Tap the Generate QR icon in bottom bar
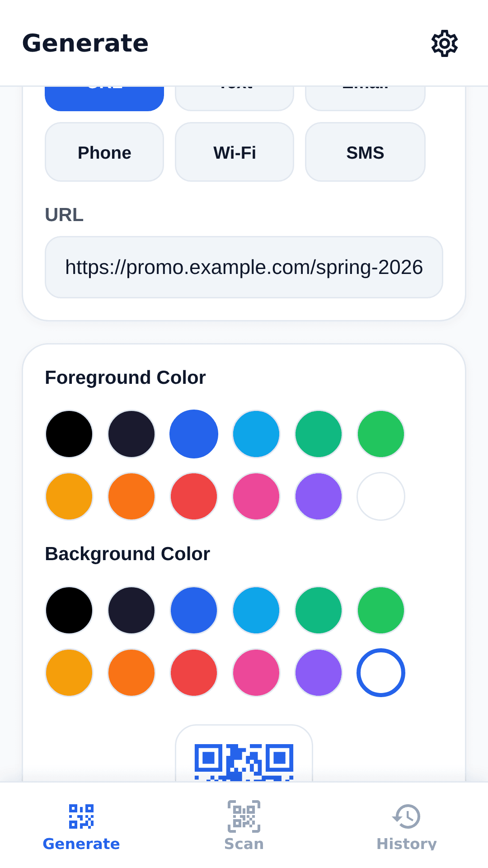This screenshot has width=488, height=868. tap(81, 816)
